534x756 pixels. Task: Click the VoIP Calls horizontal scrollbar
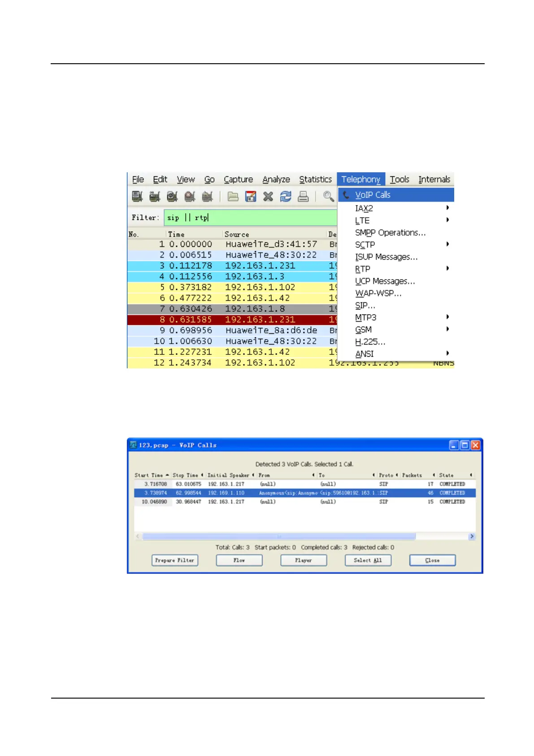pos(305,536)
